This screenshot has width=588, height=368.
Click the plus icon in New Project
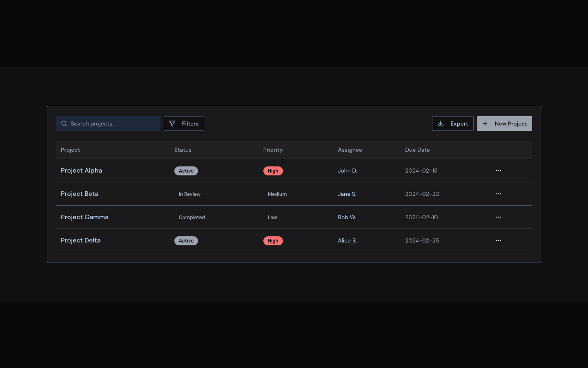[485, 123]
